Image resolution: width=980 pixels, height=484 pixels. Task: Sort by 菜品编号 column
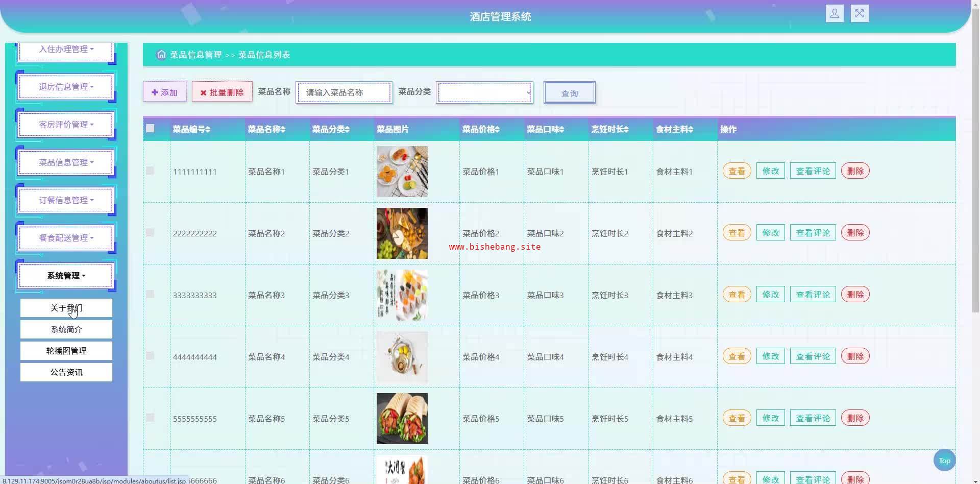click(x=191, y=129)
